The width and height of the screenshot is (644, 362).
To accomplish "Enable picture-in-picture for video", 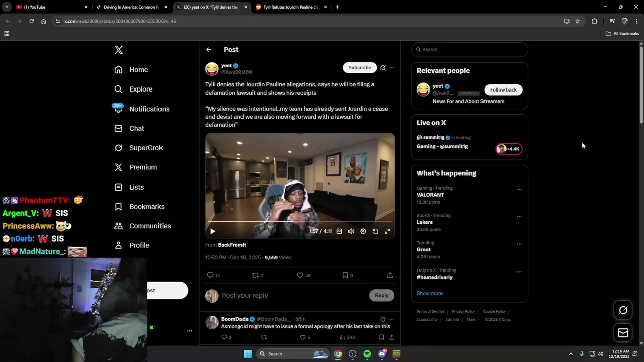I will pos(375,231).
